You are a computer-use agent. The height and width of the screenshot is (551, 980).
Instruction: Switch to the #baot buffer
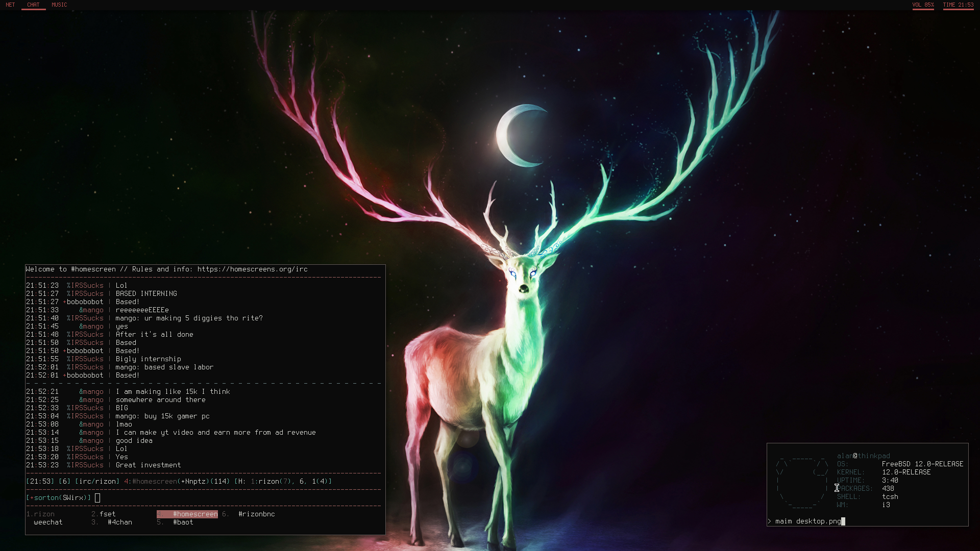[183, 522]
